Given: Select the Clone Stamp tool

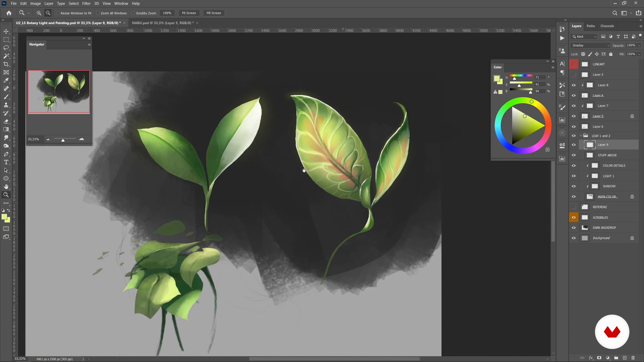Looking at the screenshot, I should click(x=6, y=105).
